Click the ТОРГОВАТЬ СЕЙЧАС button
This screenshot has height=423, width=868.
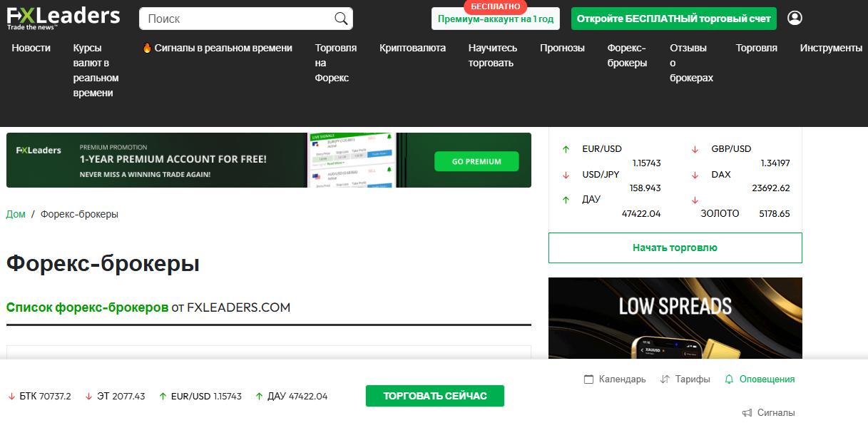point(435,396)
